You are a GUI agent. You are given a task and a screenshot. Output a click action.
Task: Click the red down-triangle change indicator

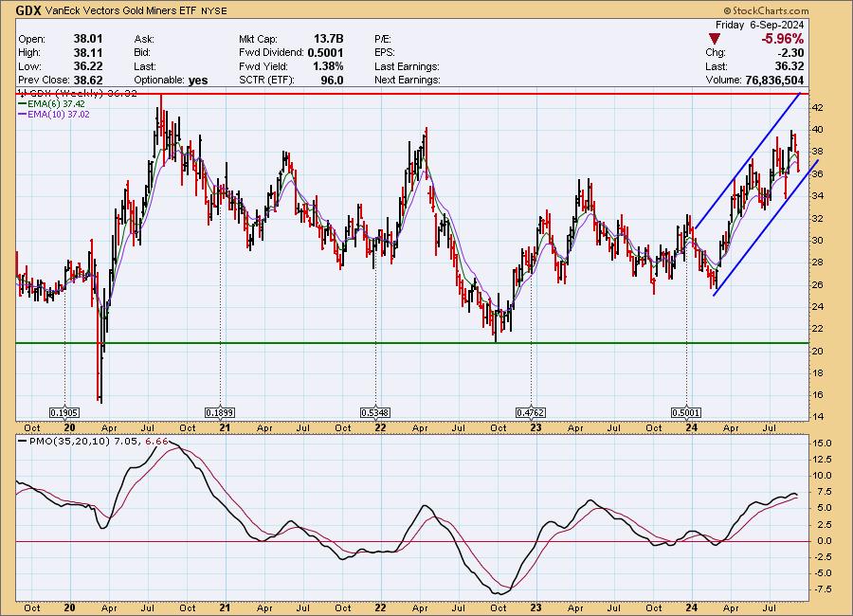pyautogui.click(x=715, y=39)
